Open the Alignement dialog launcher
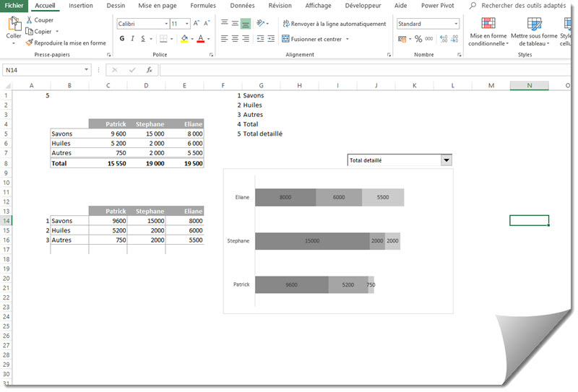Screen dimensions: 578x392 389,55
